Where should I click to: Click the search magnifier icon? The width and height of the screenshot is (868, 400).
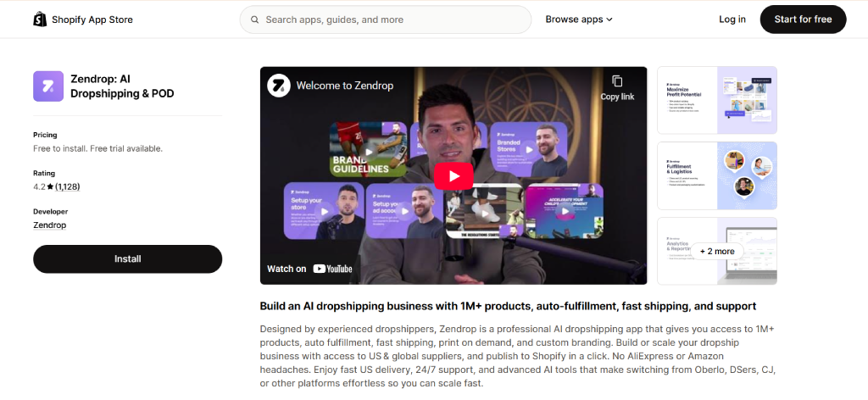click(x=254, y=19)
